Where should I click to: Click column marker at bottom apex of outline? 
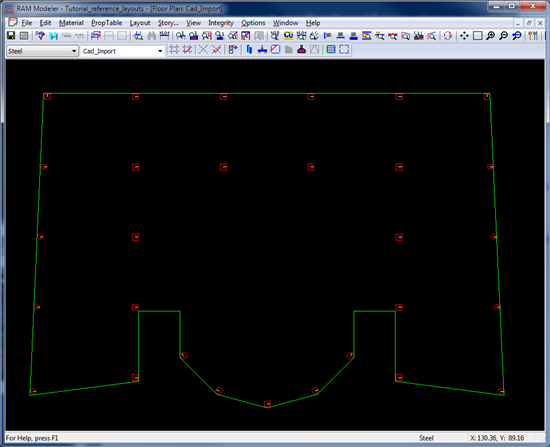tap(267, 404)
